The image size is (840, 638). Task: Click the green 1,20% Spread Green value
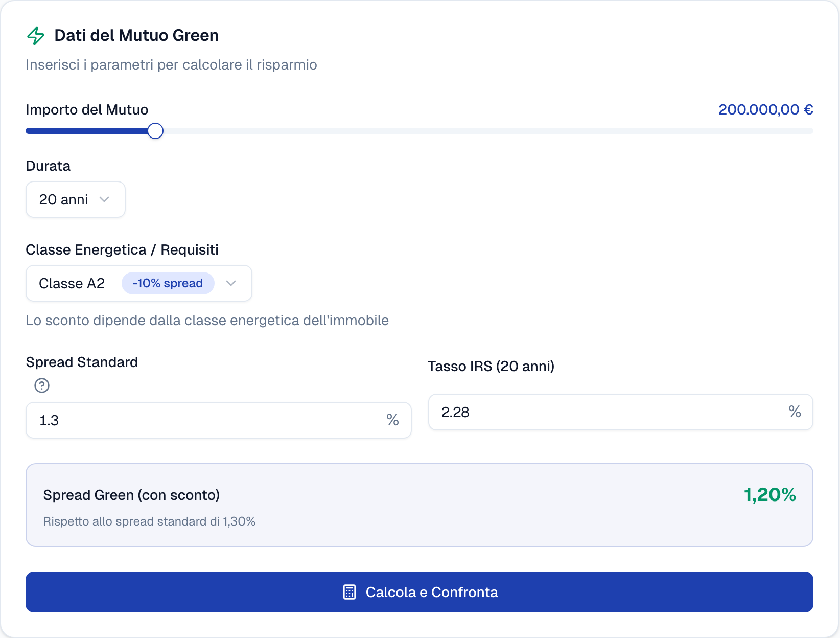769,495
